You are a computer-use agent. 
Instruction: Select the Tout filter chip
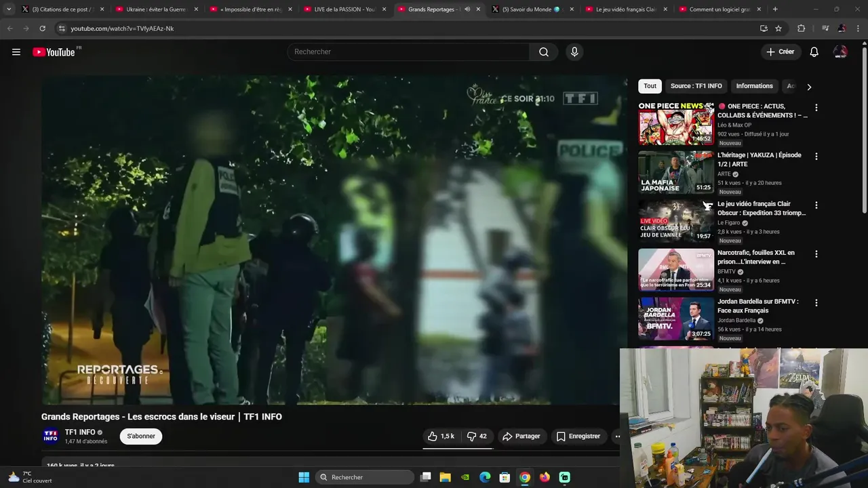650,86
